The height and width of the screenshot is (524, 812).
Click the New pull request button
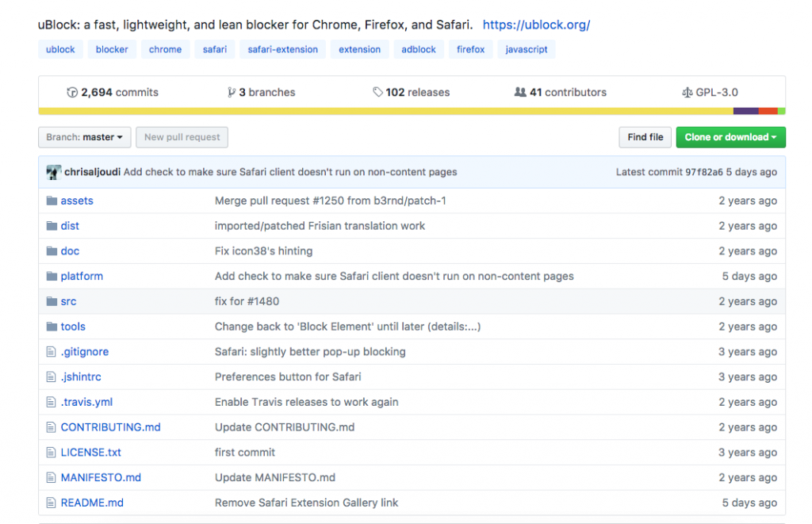click(x=182, y=137)
